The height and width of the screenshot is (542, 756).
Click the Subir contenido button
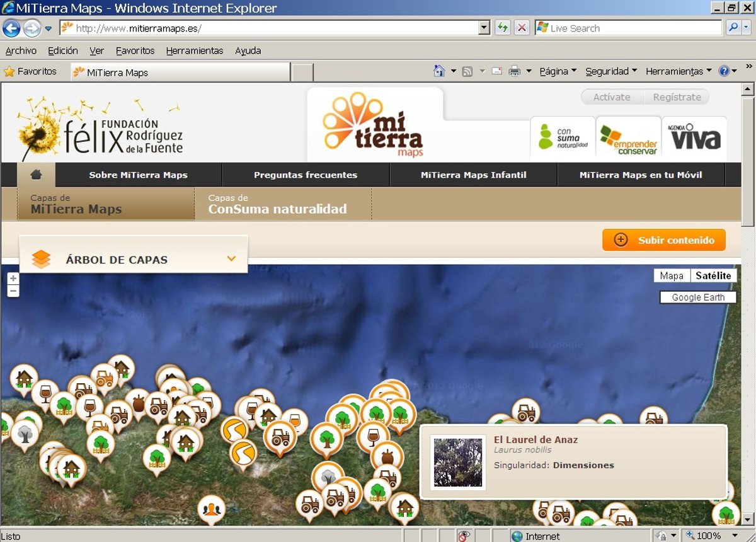(664, 240)
